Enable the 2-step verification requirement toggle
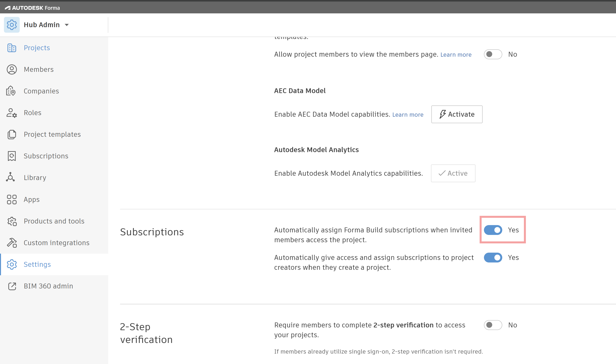The image size is (616, 364). (493, 325)
